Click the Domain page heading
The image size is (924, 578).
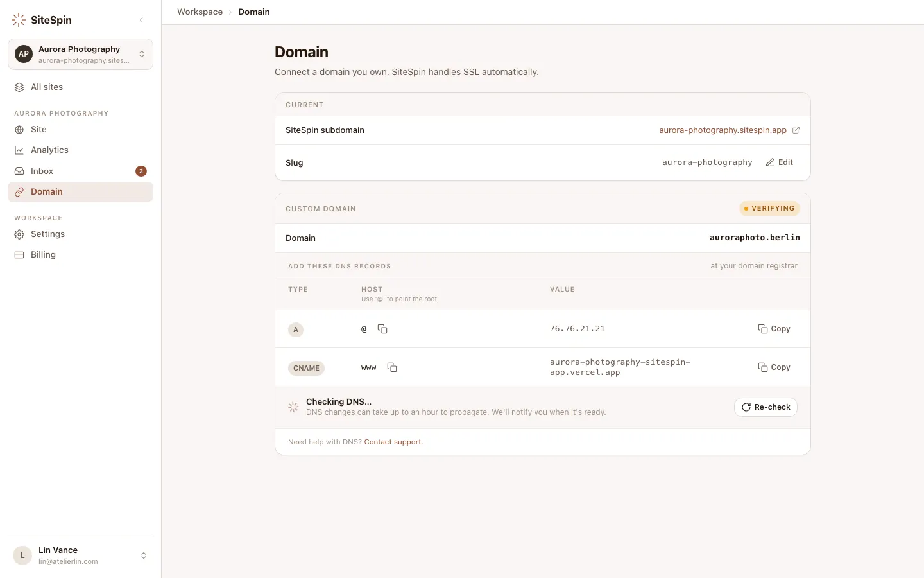302,52
